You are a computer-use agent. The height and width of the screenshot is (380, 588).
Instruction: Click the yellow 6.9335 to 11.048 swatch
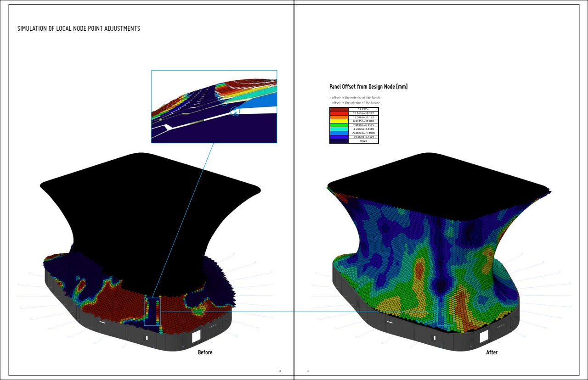point(339,121)
